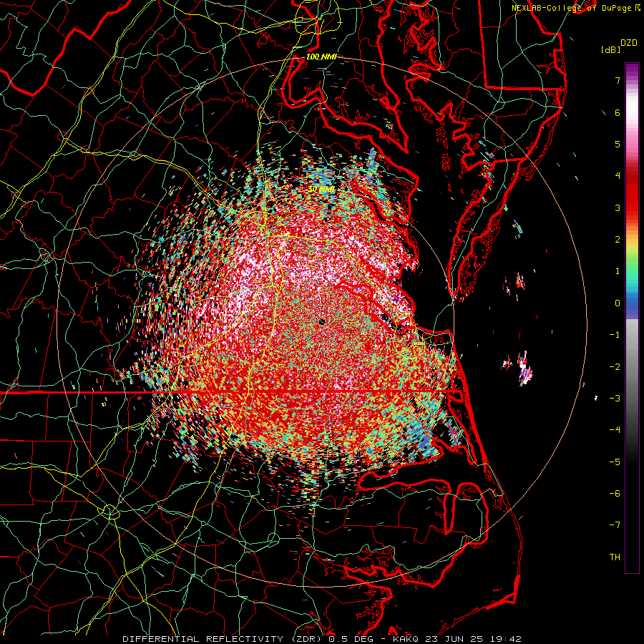Select the 7 dB tick label
The image size is (644, 644).
click(x=618, y=80)
